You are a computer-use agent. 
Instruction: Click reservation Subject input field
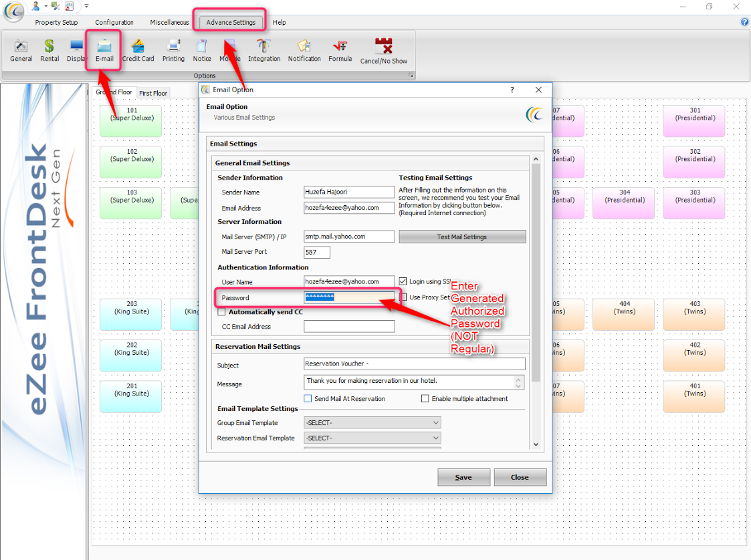coord(414,364)
